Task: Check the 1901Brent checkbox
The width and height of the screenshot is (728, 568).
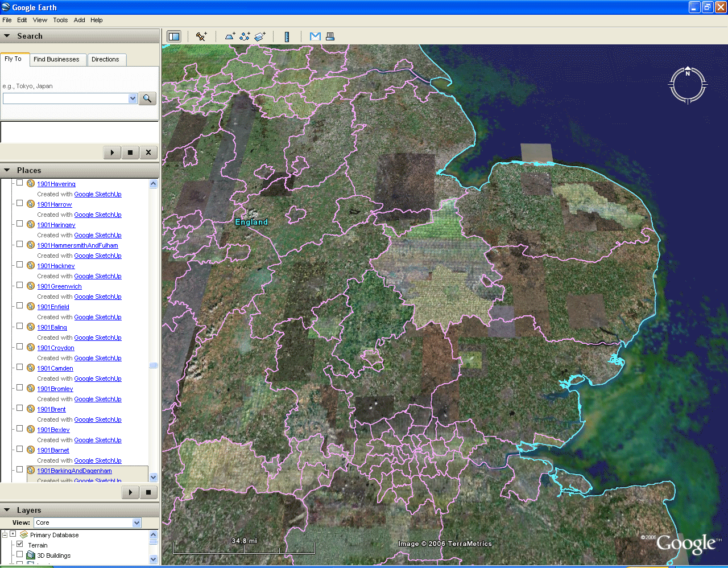Action: coord(19,408)
